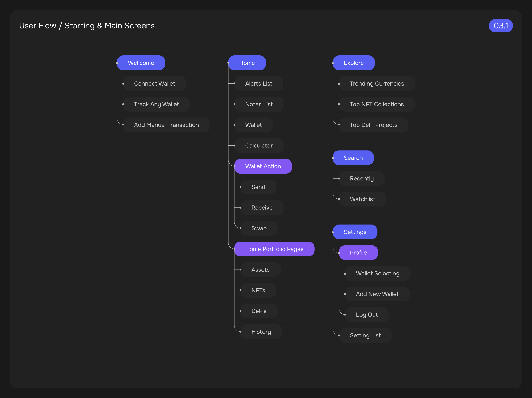This screenshot has height=398, width=532.
Task: Click the NFTs node
Action: [258, 290]
